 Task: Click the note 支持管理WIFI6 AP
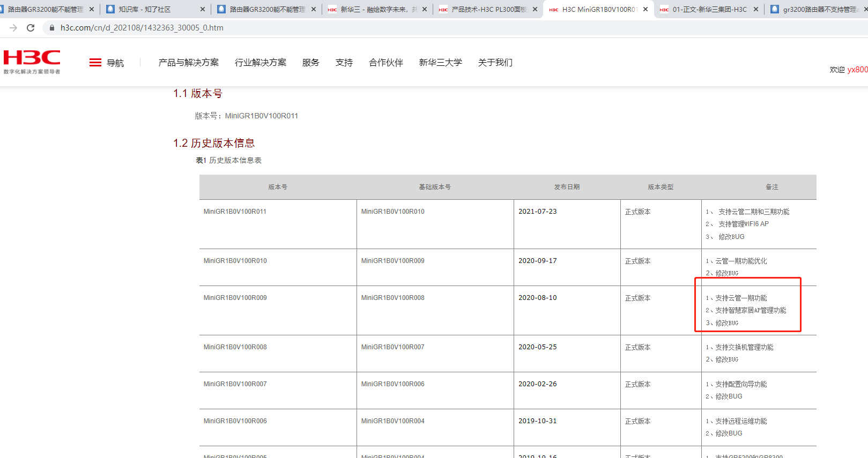click(744, 224)
